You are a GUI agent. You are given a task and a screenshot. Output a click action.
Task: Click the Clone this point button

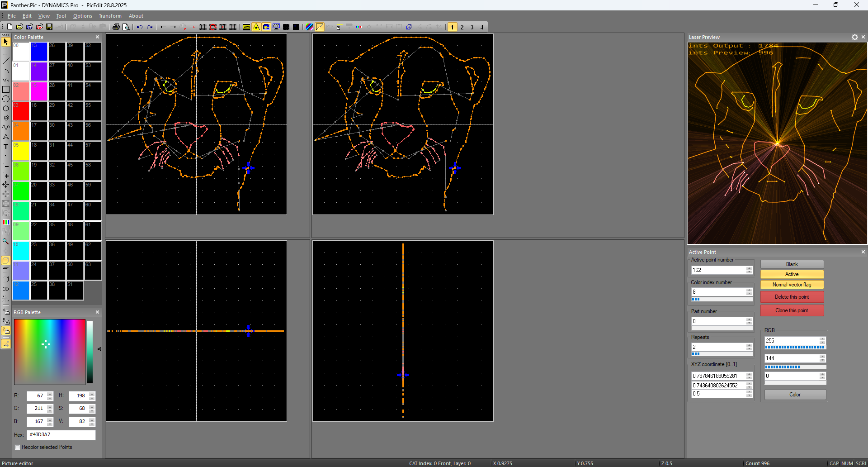pos(792,310)
